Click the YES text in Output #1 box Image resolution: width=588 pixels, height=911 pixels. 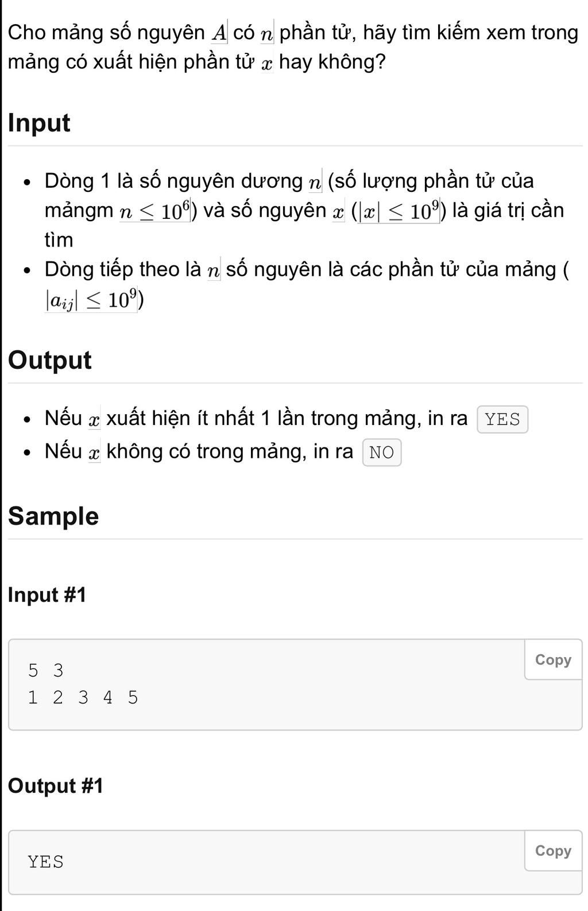click(46, 862)
